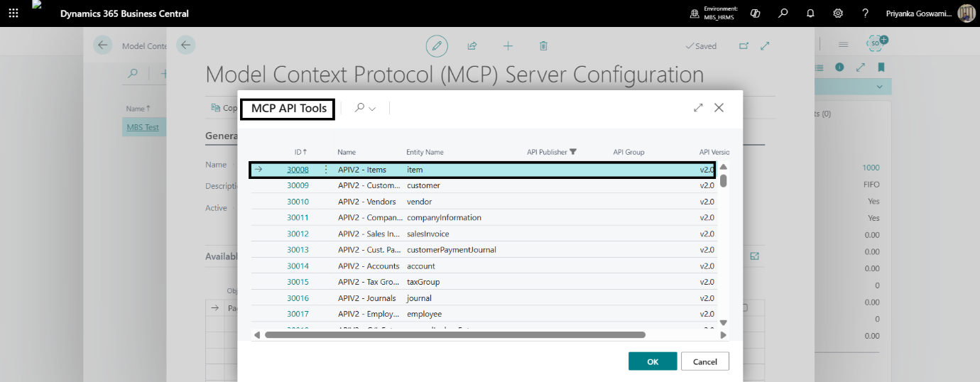
Task: Click the Copy action on the configuration card
Action: 224,108
